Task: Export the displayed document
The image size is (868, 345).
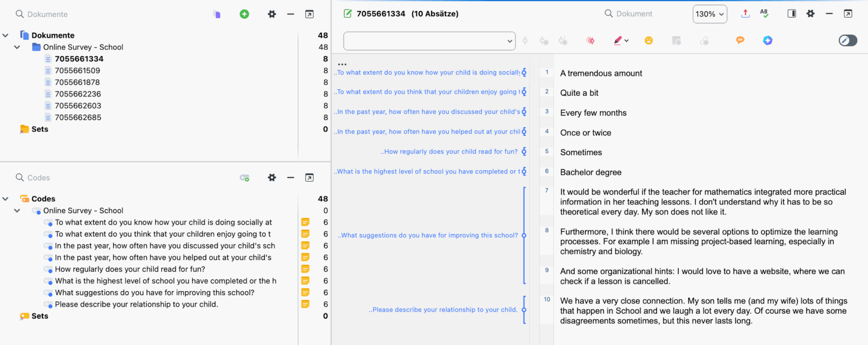Action: (745, 13)
